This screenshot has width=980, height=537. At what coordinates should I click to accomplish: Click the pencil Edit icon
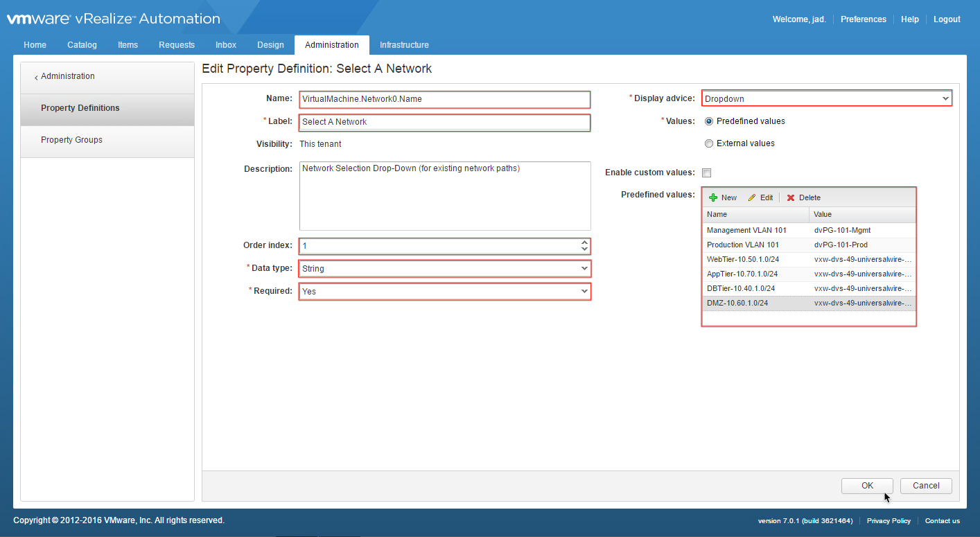pos(752,197)
